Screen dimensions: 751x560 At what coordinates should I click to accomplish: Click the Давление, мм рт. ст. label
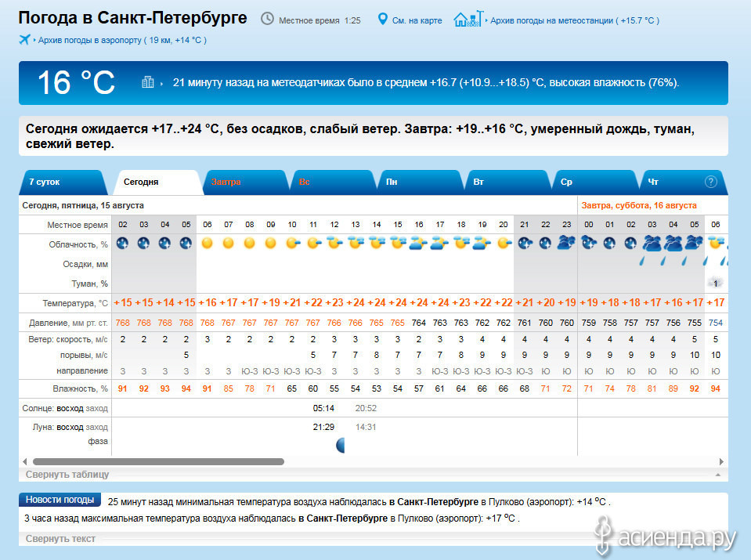68,323
